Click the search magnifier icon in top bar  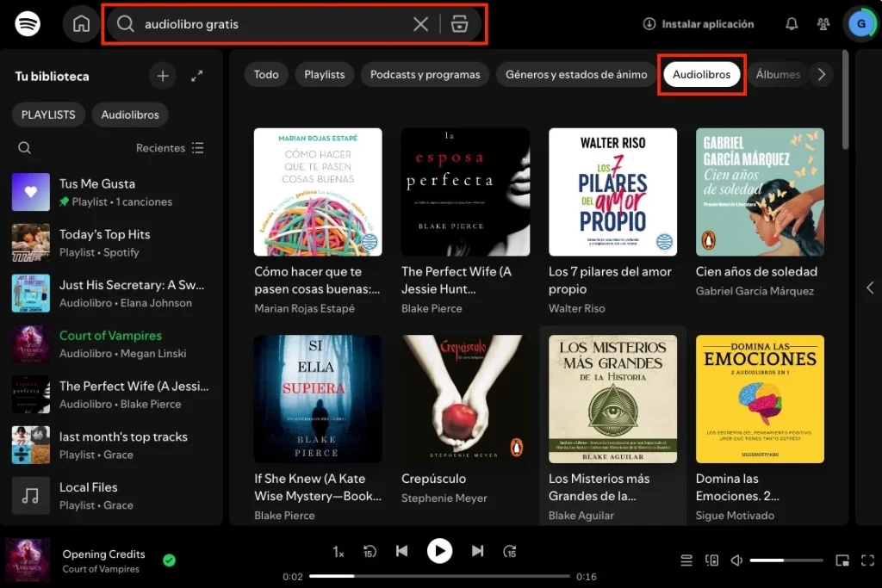tap(126, 23)
